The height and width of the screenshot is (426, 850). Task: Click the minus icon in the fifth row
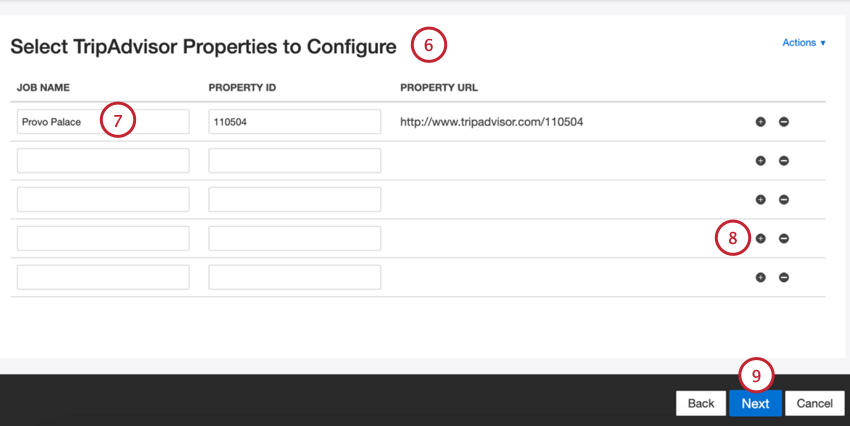pyautogui.click(x=784, y=277)
